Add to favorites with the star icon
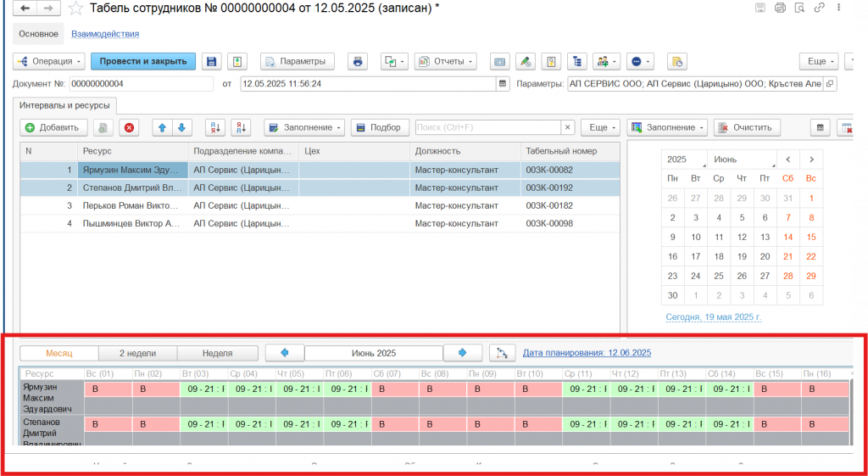 click(76, 8)
